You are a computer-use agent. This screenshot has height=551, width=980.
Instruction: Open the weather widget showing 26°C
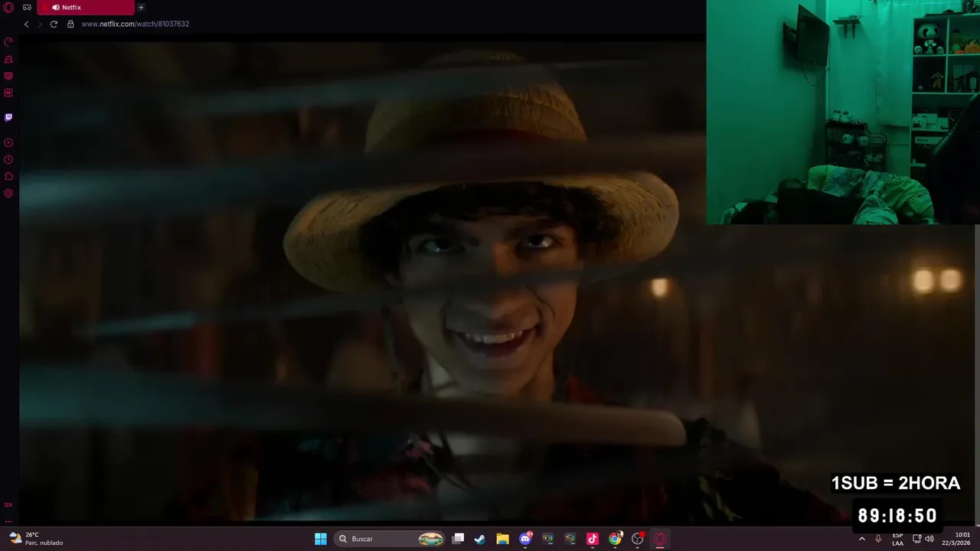point(35,539)
